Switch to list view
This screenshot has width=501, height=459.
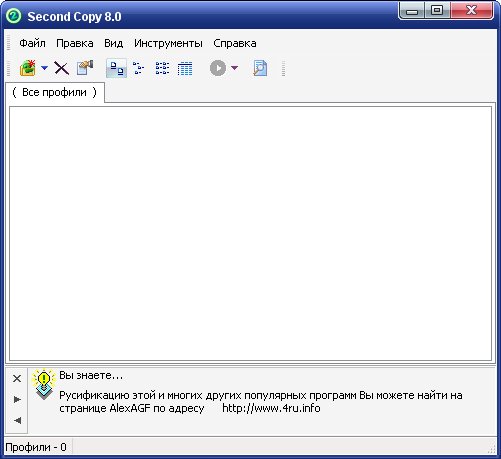pos(162,68)
